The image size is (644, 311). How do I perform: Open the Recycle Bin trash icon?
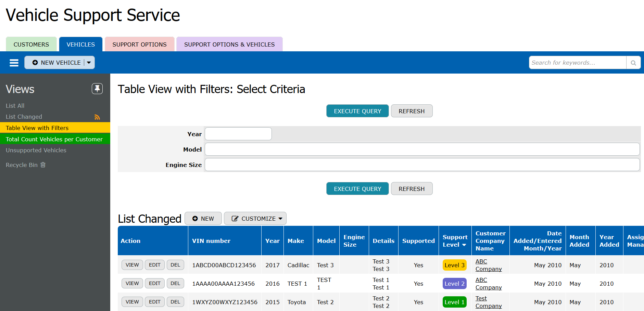tap(43, 165)
